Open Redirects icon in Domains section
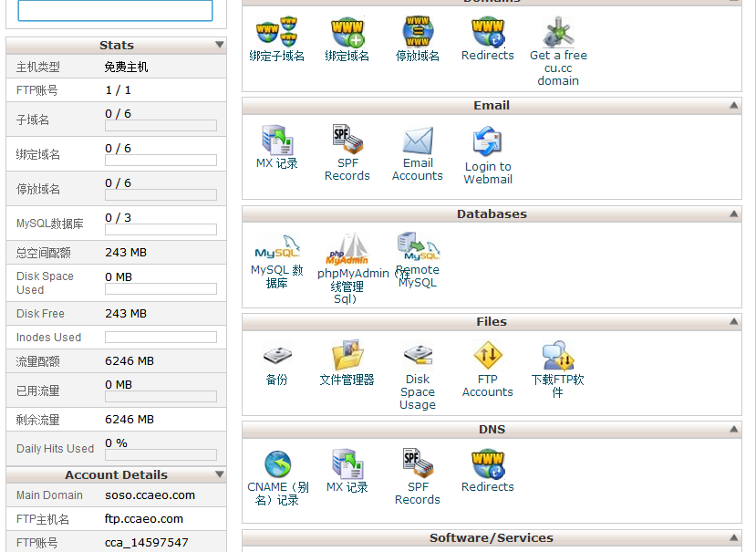The image size is (756, 552). pos(488,32)
